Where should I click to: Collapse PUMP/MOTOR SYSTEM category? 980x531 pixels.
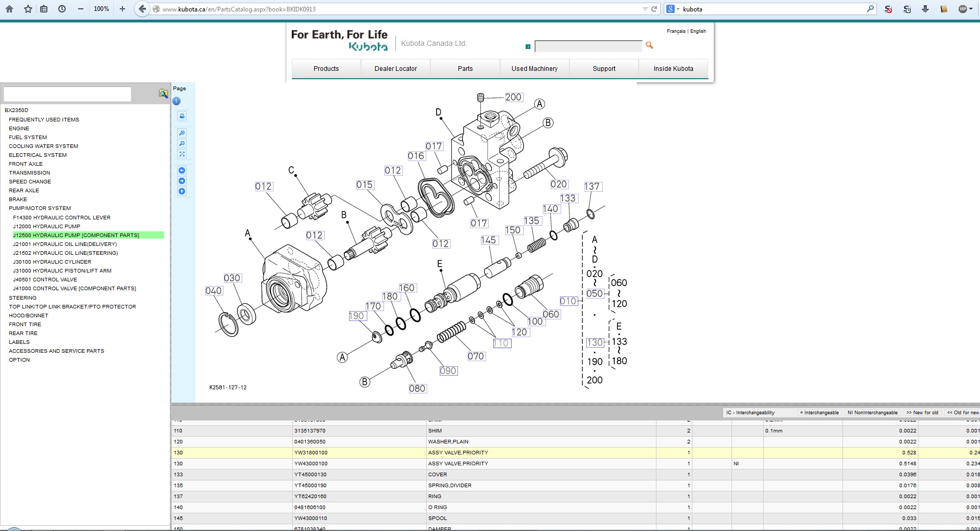[x=40, y=208]
